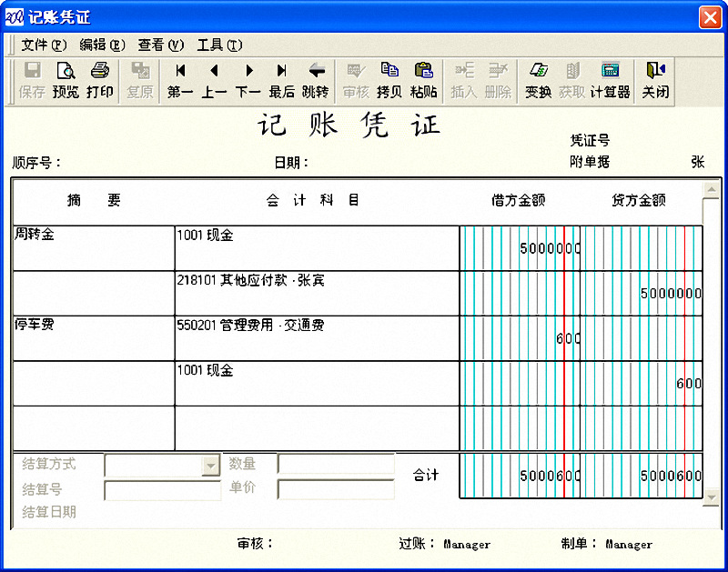Click the 审核 label at bottom
The width and height of the screenshot is (728, 572).
(255, 543)
